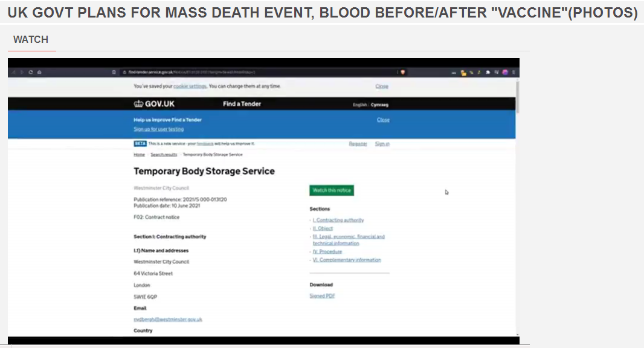Click the browser home icon
Viewport: 644px width, 348px height.
click(x=39, y=72)
